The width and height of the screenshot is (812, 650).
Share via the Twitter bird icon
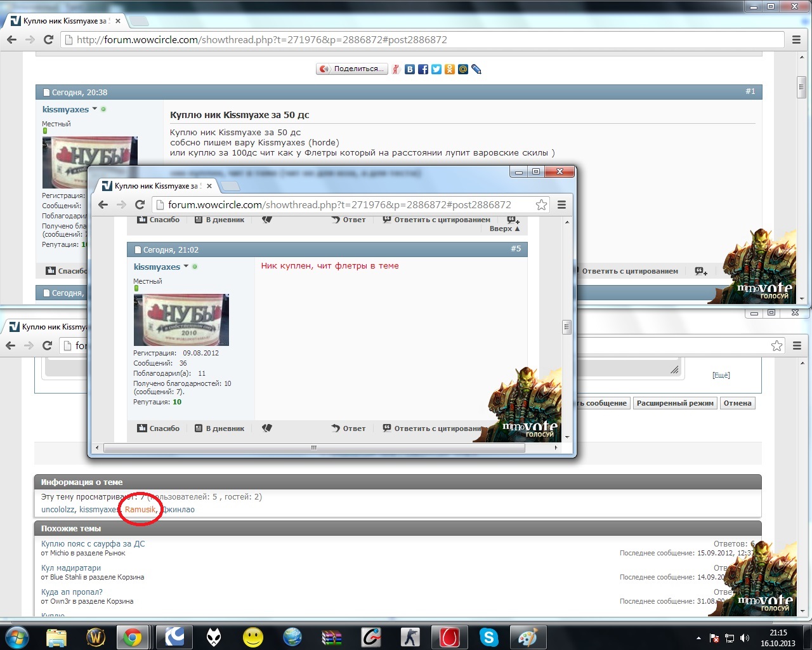[x=436, y=69]
